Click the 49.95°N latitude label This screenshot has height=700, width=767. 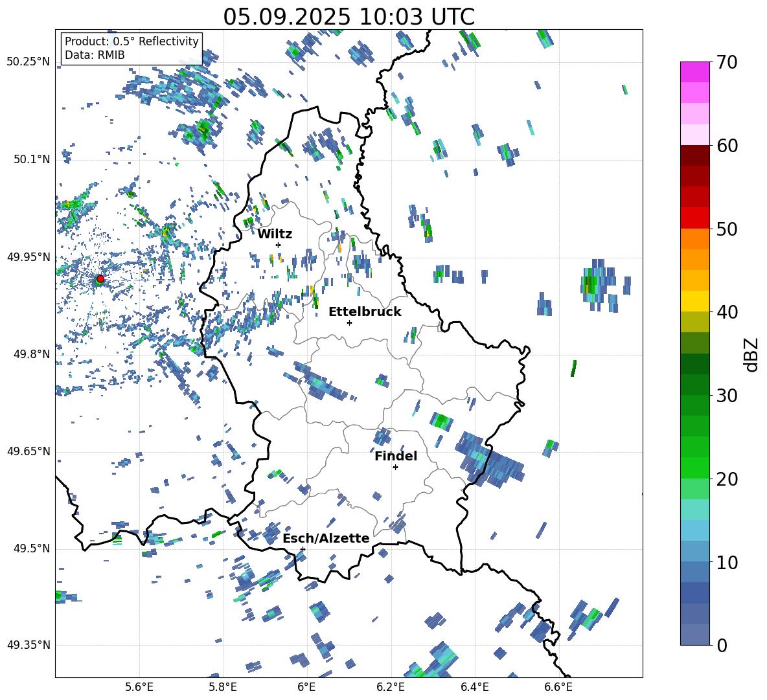(29, 257)
